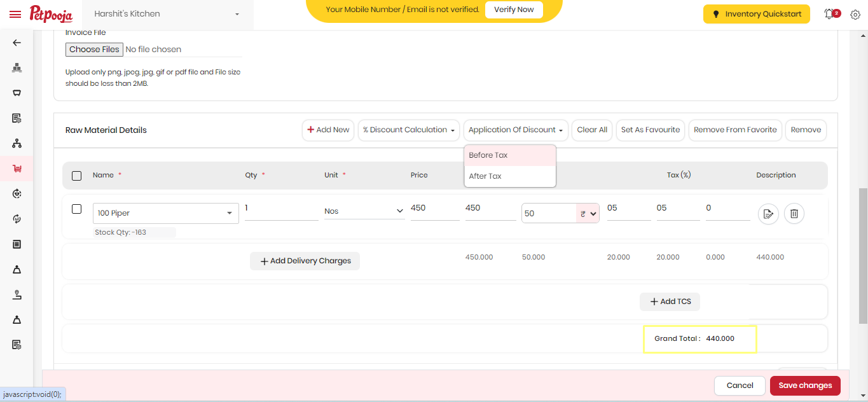Viewport: 868px width, 402px height.
Task: Toggle the select-all checkbox in header
Action: click(77, 176)
